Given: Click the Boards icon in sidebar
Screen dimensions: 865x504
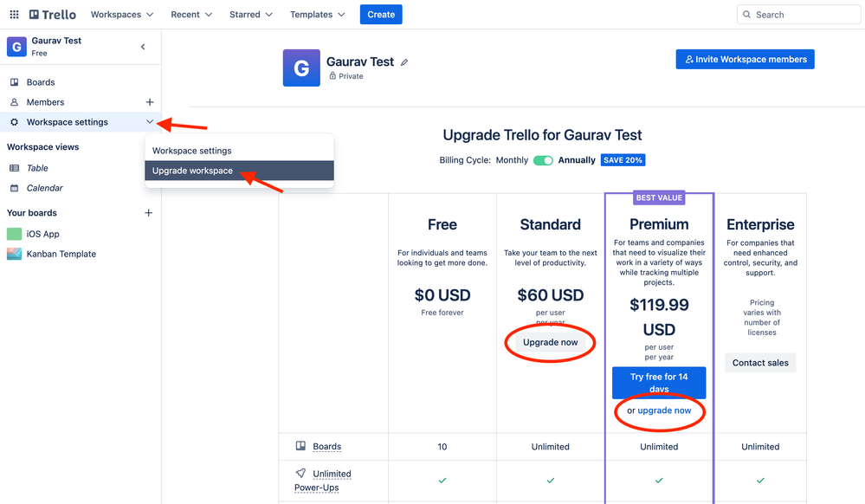Looking at the screenshot, I should pyautogui.click(x=15, y=82).
